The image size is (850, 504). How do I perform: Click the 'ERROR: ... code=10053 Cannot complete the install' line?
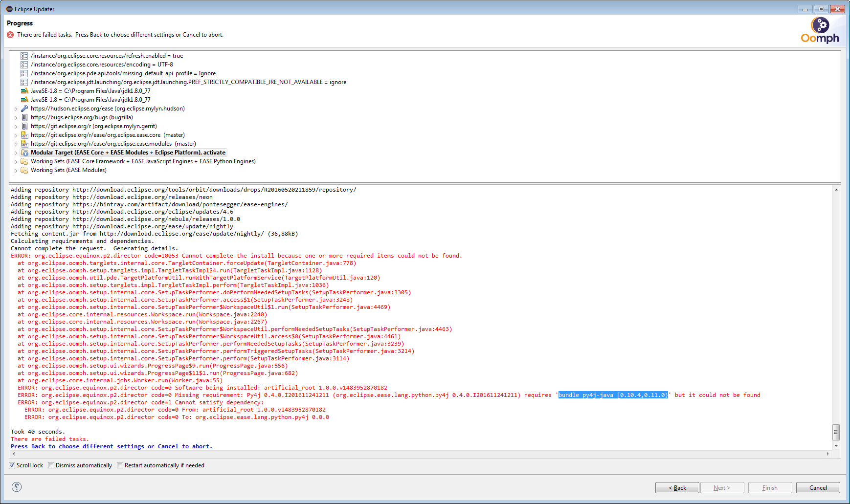[236, 256]
